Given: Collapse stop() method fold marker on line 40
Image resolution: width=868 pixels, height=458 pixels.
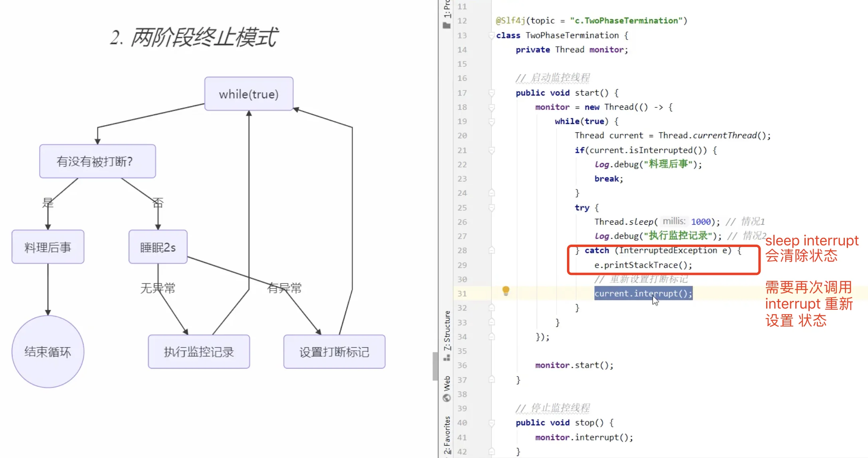Looking at the screenshot, I should point(491,423).
